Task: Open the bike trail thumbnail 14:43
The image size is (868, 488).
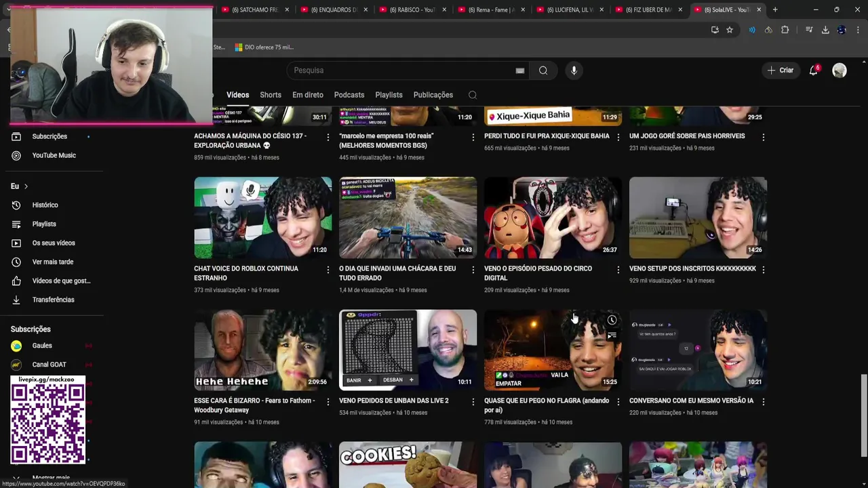Action: click(408, 218)
